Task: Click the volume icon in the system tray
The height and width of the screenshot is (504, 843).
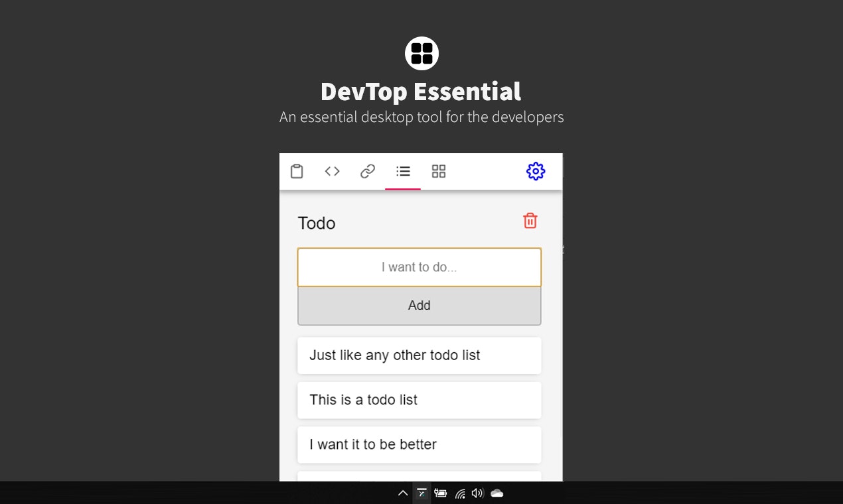Action: tap(477, 493)
